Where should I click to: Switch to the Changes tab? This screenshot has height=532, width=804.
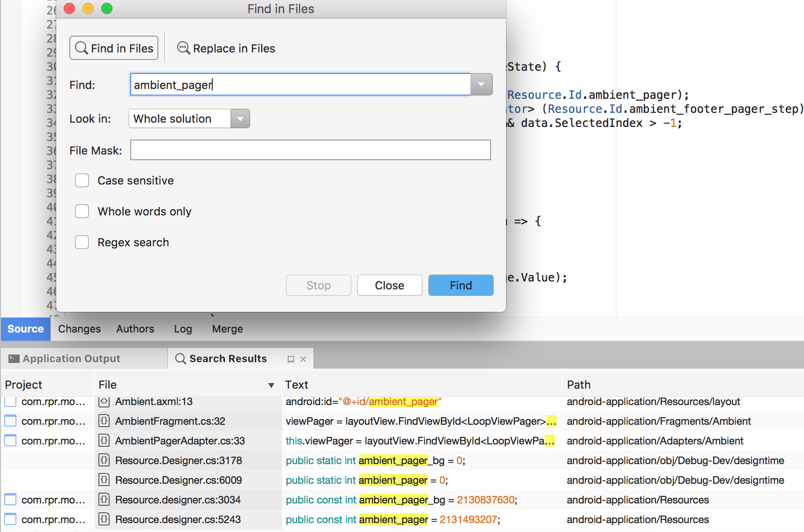pos(79,329)
